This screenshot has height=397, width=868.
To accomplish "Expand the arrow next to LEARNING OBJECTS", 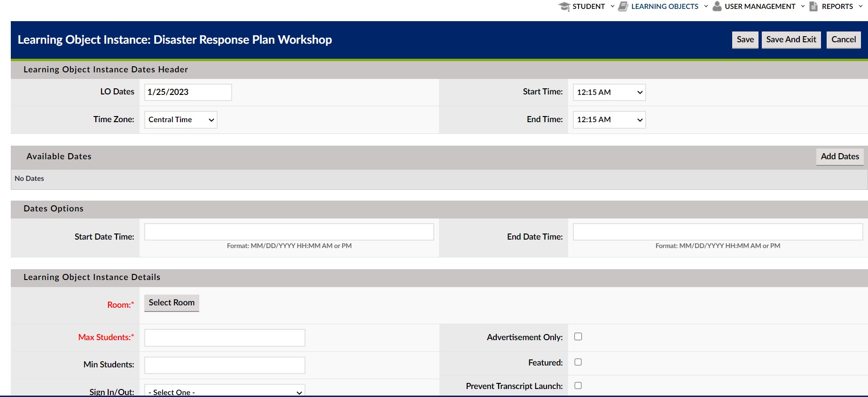I will (706, 7).
